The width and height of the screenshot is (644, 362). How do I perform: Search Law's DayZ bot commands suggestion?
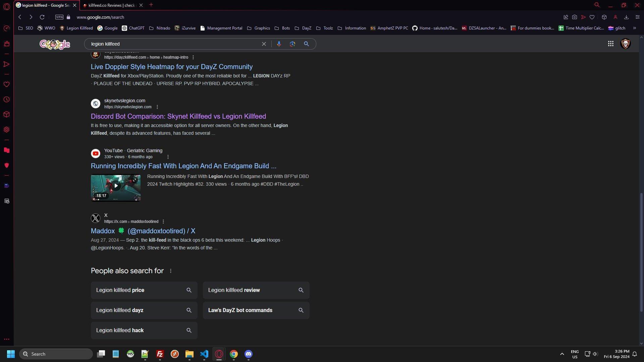[256, 310]
